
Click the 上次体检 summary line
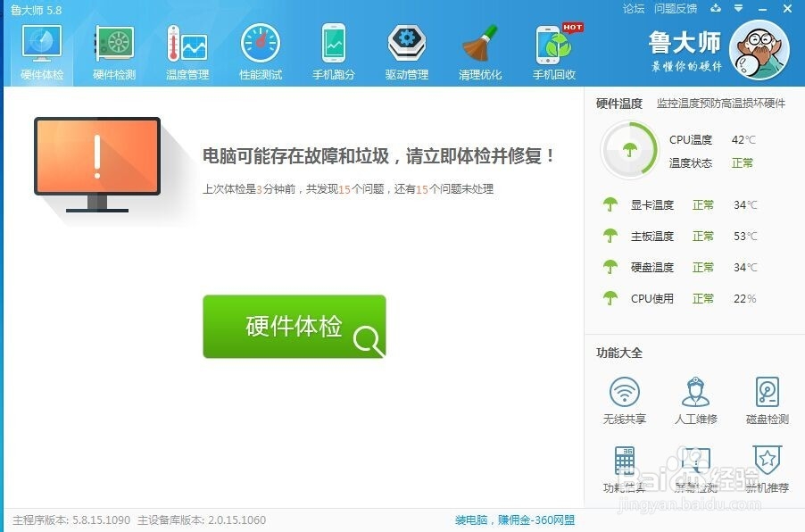pyautogui.click(x=348, y=189)
